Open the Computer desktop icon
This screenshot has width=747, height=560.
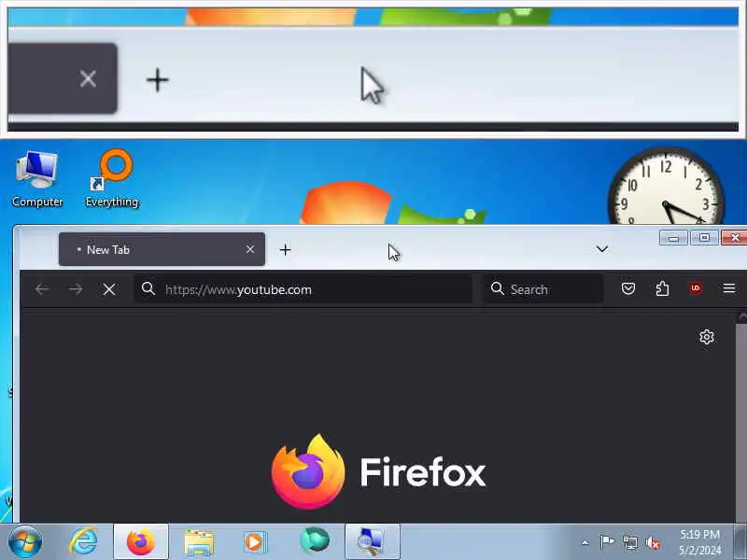(37, 179)
